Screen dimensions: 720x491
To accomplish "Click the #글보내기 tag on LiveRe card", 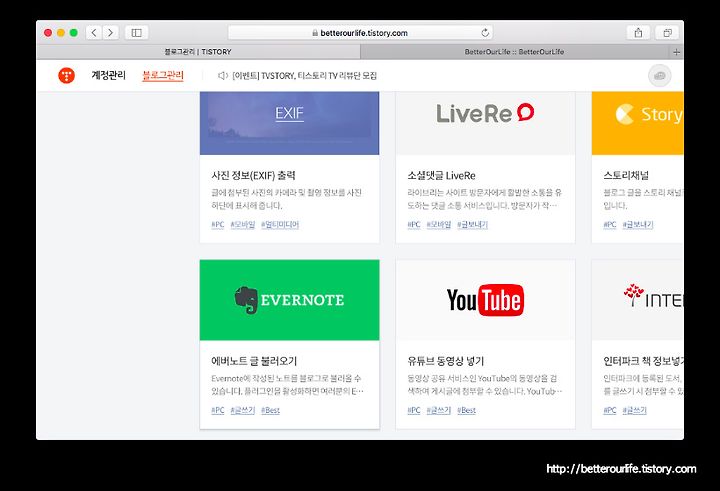I will 472,225.
